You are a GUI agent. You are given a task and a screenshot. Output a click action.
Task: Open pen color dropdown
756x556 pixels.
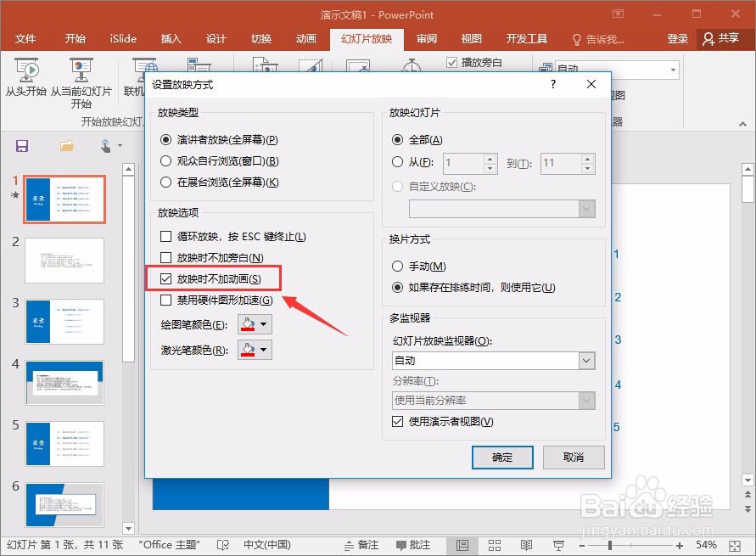[x=255, y=324]
